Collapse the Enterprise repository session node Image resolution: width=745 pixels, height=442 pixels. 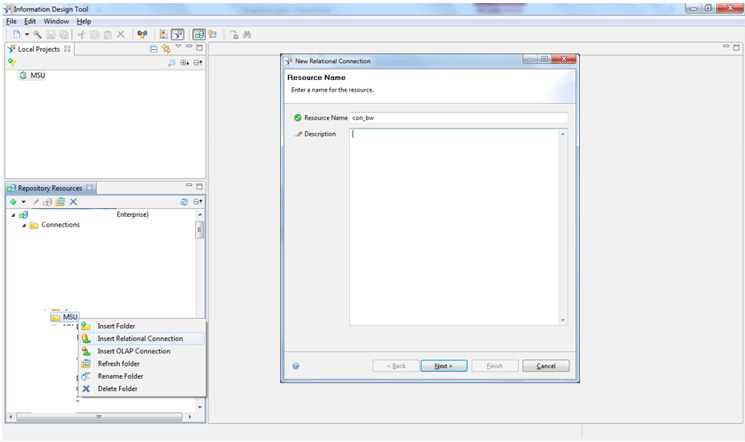click(13, 215)
